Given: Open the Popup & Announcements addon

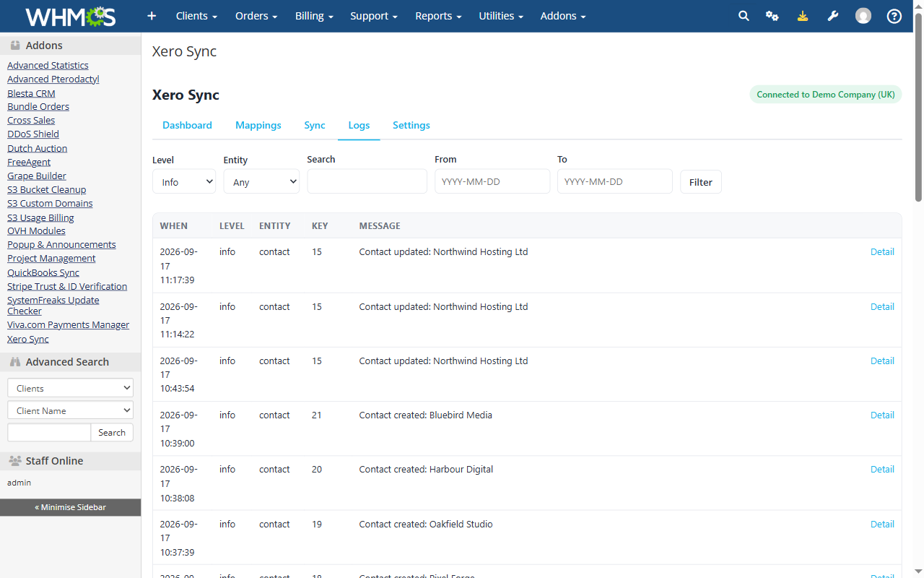Looking at the screenshot, I should [x=61, y=244].
